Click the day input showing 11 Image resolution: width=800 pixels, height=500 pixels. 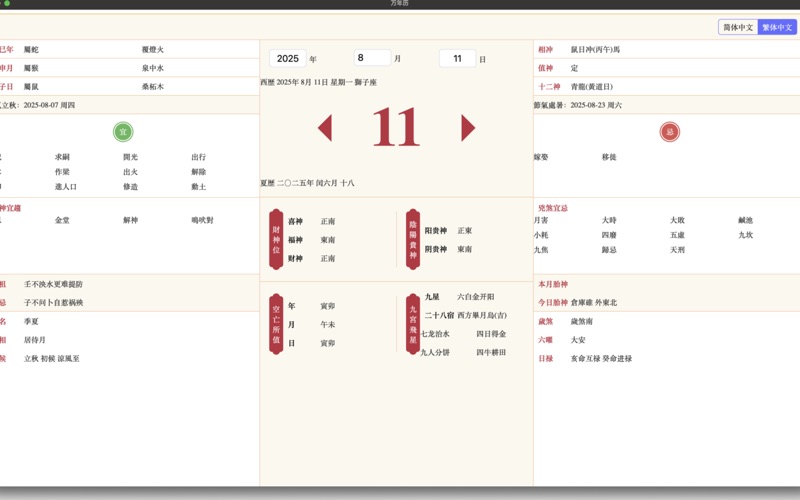pyautogui.click(x=458, y=58)
